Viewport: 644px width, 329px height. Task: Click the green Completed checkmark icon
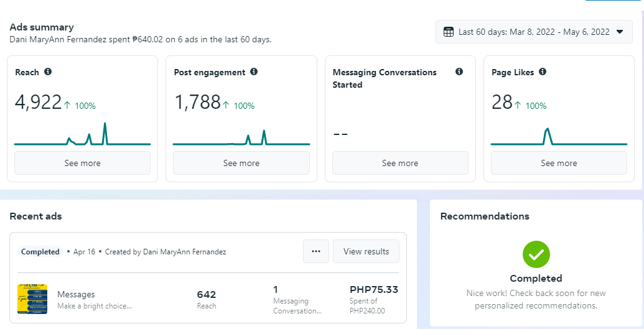pos(536,254)
